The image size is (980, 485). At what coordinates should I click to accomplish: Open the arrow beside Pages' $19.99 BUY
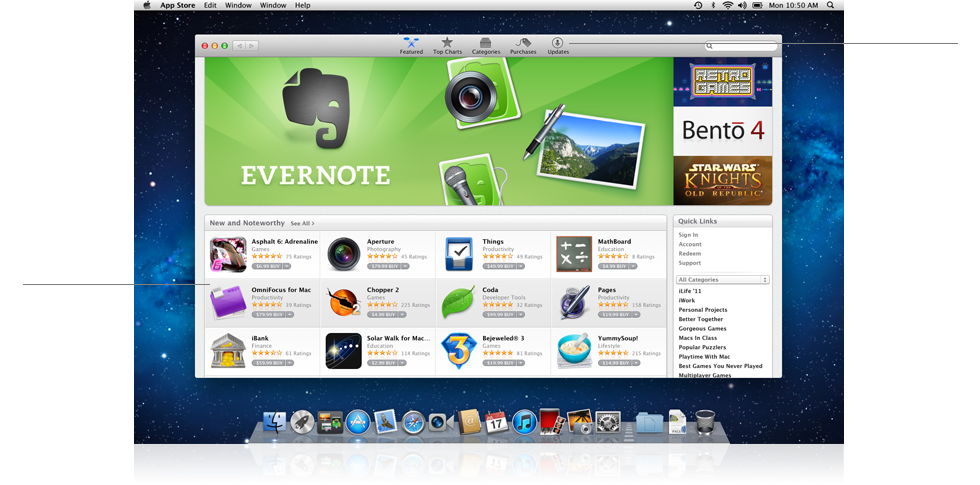(636, 314)
